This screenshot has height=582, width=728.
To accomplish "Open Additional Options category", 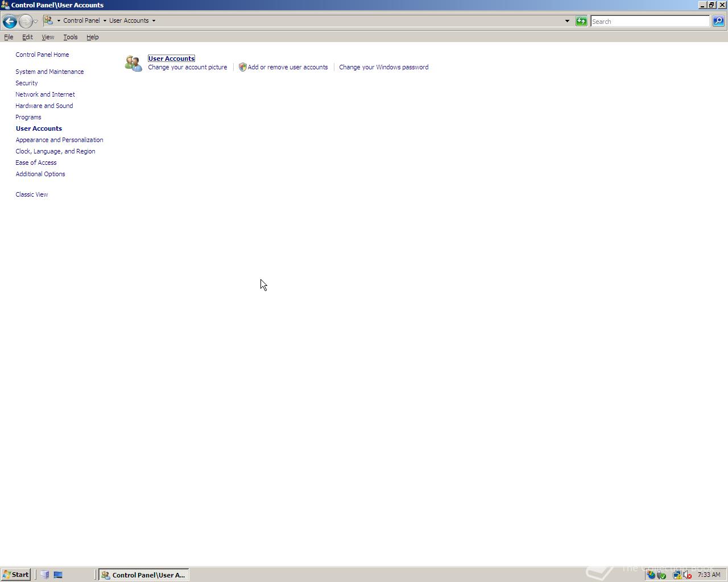I will click(40, 174).
